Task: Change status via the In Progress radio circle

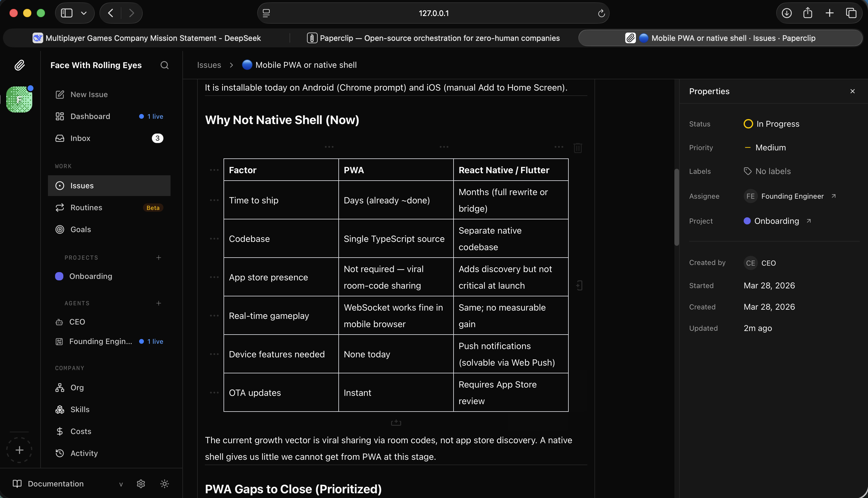Action: tap(748, 124)
